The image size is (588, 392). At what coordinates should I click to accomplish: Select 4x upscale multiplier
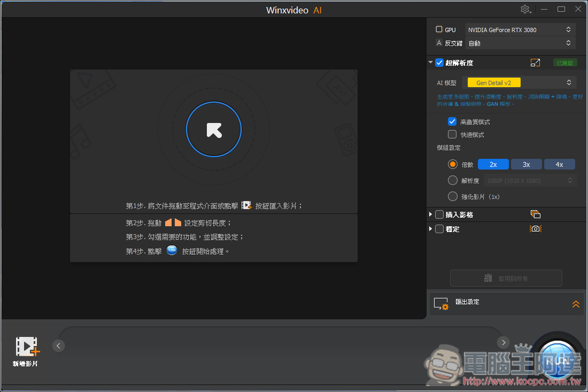559,164
